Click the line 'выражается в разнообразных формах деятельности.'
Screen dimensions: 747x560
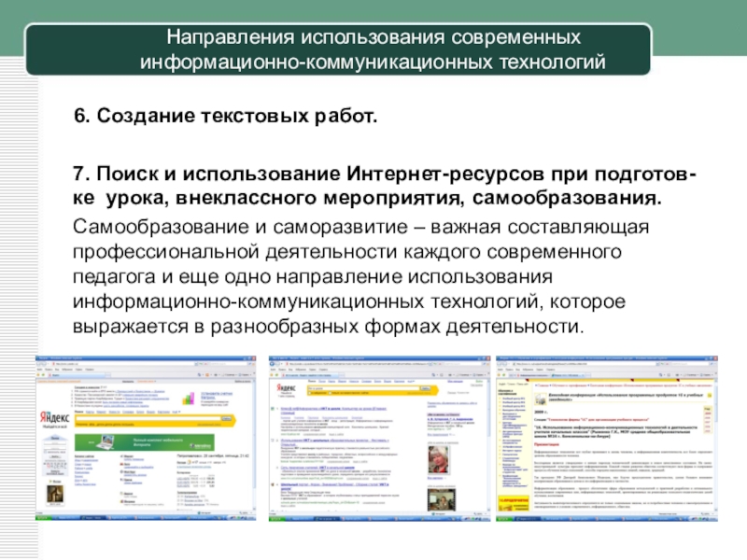point(329,327)
